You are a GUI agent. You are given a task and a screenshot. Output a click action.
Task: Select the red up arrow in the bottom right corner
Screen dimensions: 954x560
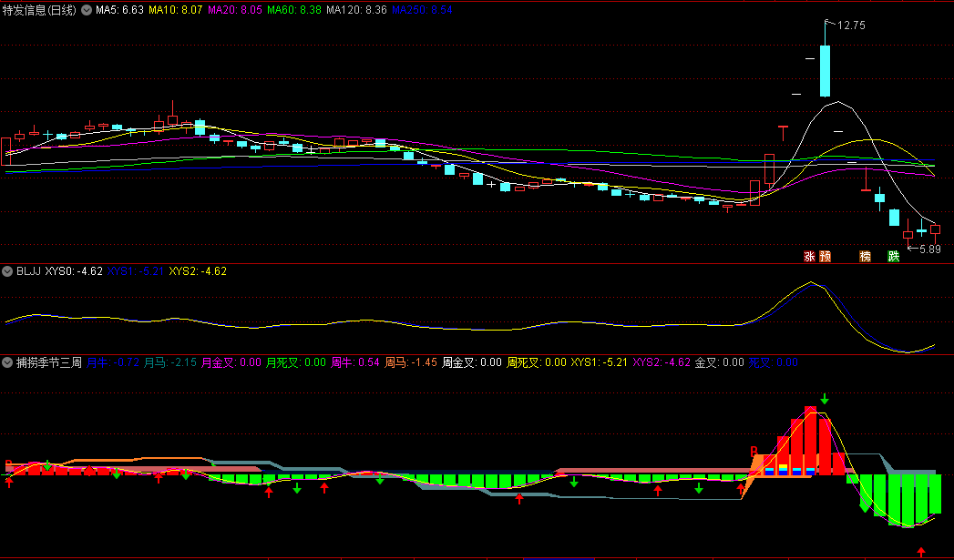tap(921, 552)
